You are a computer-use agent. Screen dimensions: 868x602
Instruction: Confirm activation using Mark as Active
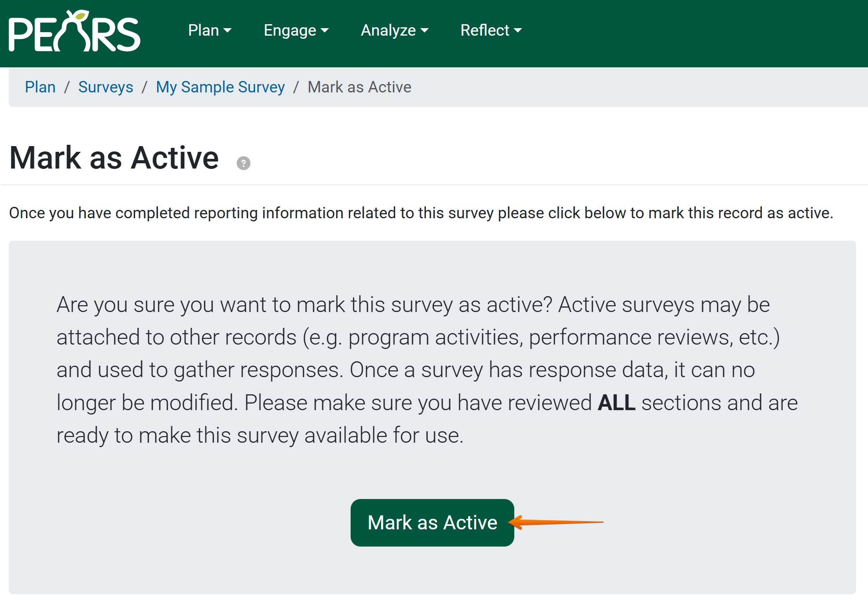click(x=432, y=523)
